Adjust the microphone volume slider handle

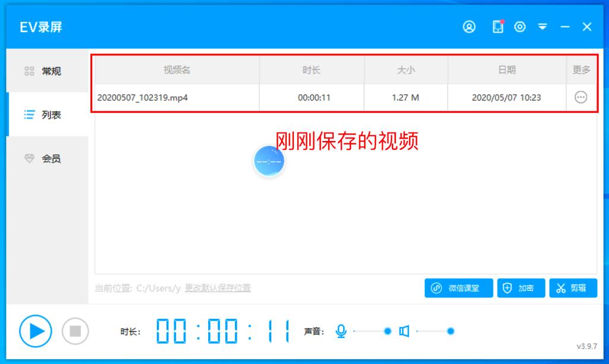[388, 331]
